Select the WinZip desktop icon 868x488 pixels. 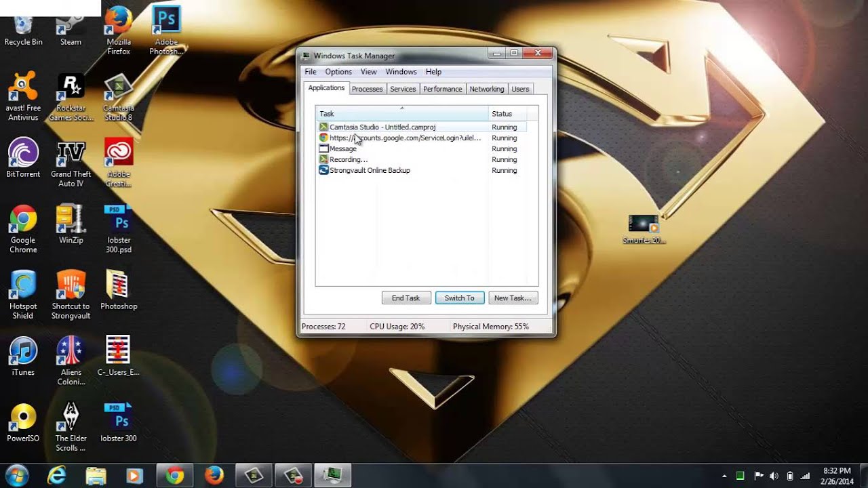tap(71, 224)
